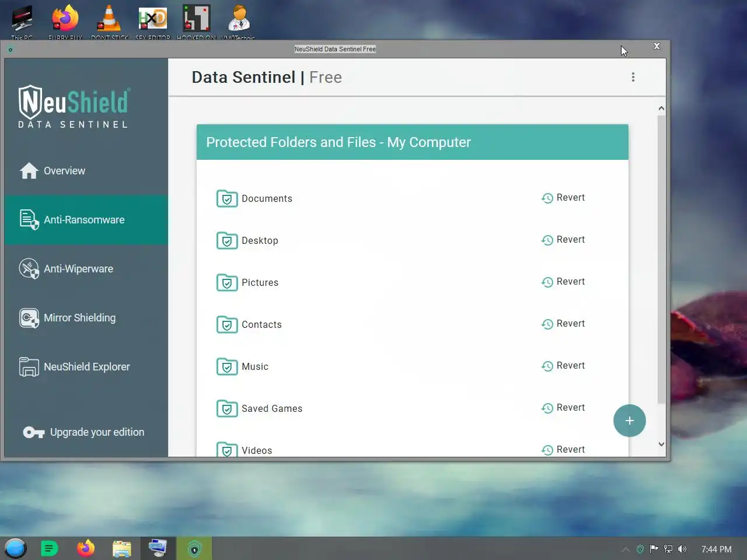Open the VM0Technic desktop icon
Image resolution: width=747 pixels, height=560 pixels.
click(239, 22)
